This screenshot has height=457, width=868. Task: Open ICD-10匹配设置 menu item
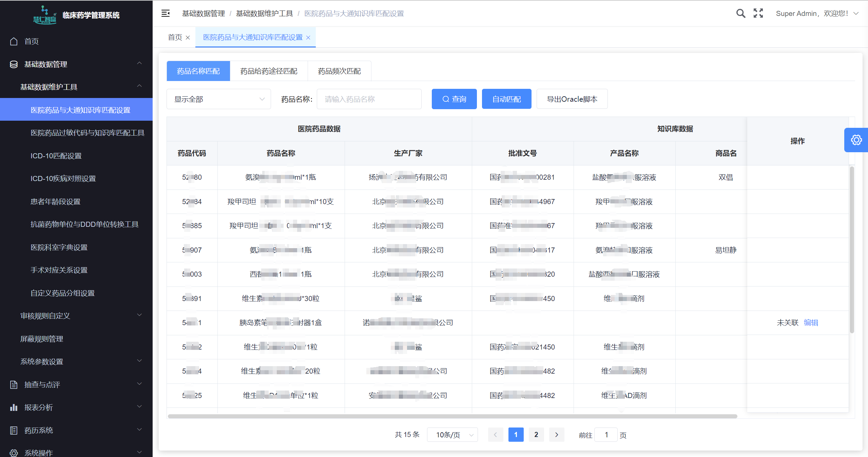tap(76, 156)
